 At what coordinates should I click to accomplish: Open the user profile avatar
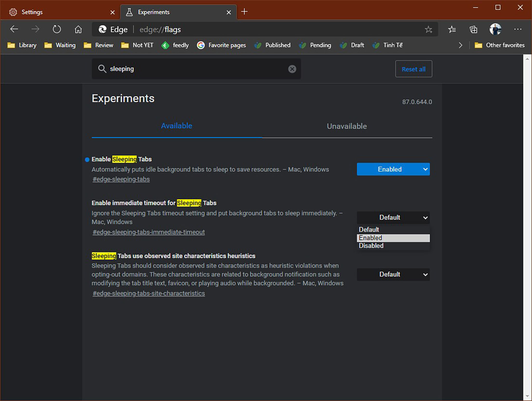point(495,29)
